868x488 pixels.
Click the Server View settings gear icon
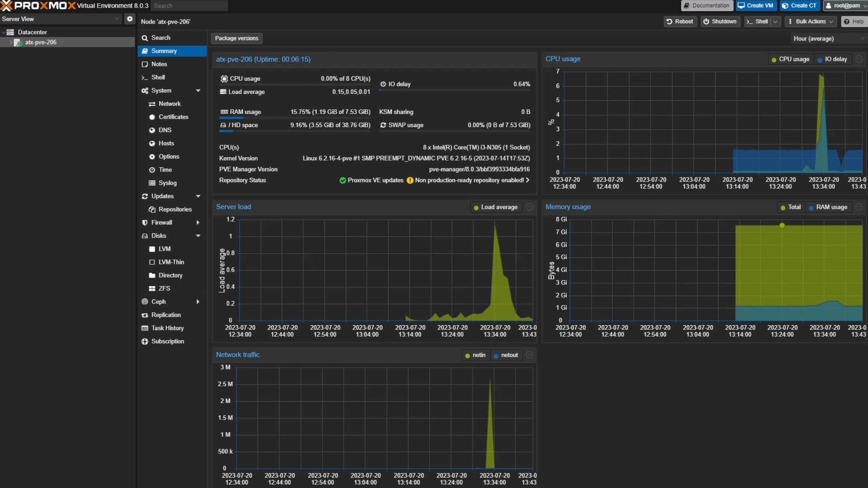tap(129, 19)
